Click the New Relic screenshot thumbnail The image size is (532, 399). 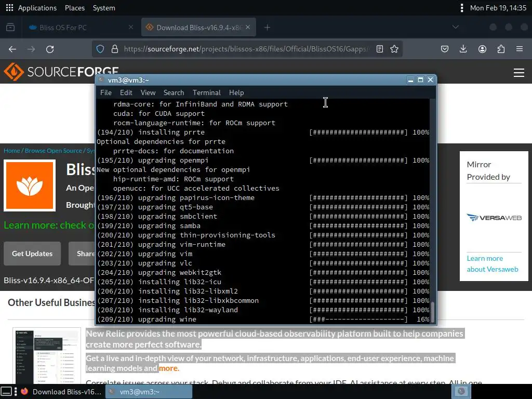47,355
